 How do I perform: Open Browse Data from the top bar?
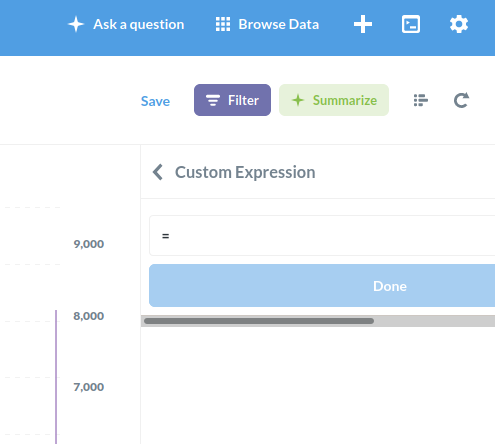click(267, 24)
